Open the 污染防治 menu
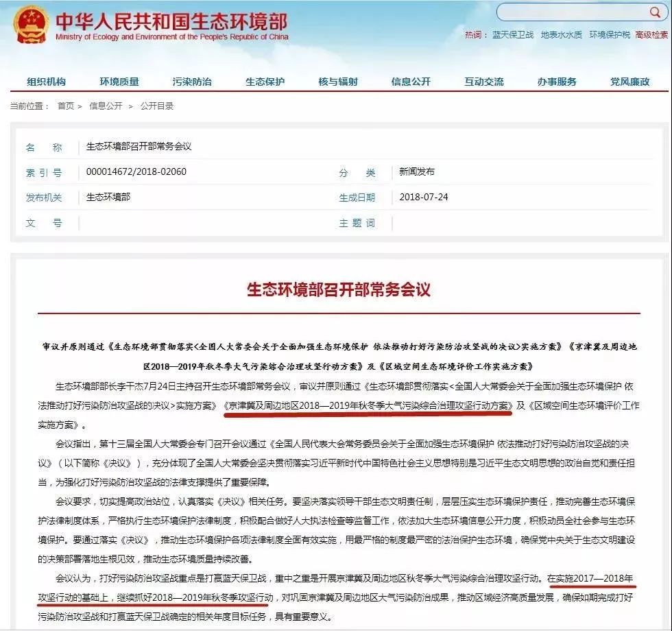Viewport: 672px width, 631px height. (x=192, y=82)
